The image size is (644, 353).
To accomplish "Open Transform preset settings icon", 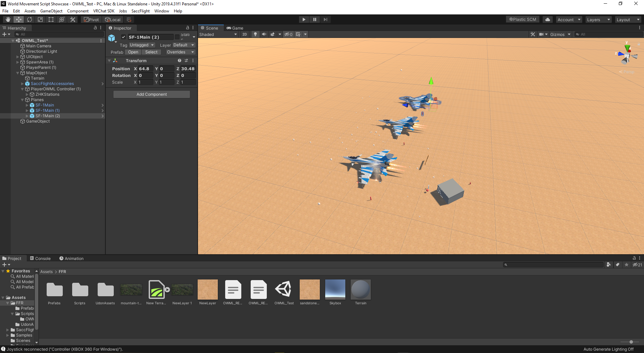I will click(186, 61).
